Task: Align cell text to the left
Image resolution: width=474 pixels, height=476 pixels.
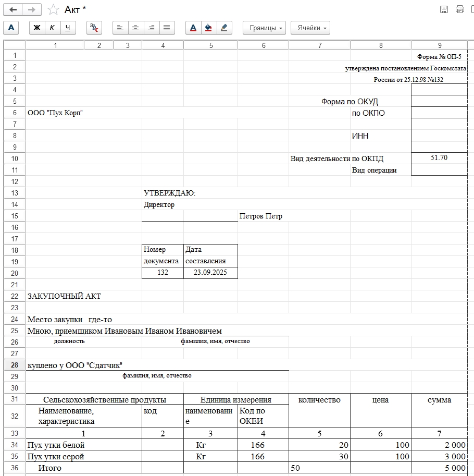Action: (x=120, y=28)
